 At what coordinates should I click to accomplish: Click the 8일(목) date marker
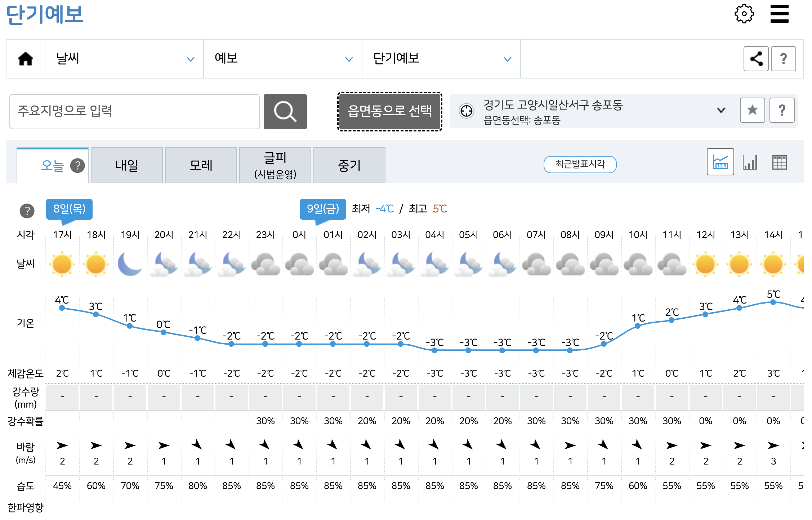coord(69,209)
